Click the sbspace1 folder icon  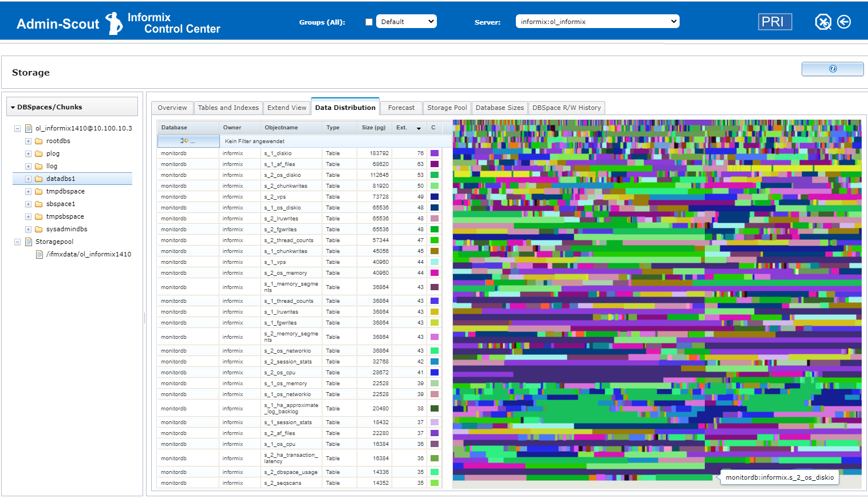[x=39, y=204]
